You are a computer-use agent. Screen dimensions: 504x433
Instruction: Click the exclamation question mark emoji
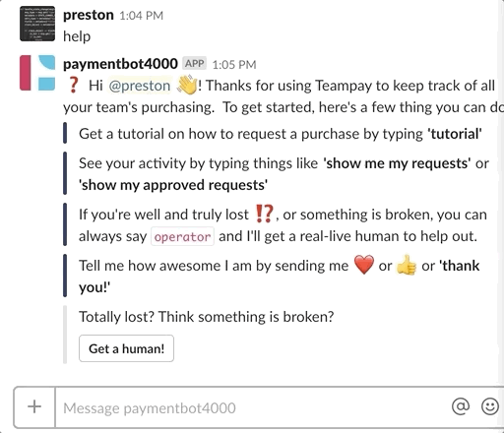[x=264, y=214]
